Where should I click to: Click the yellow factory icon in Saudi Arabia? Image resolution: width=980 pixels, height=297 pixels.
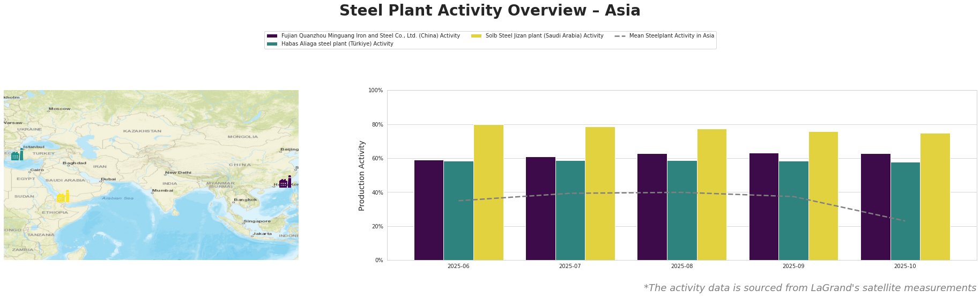63,197
